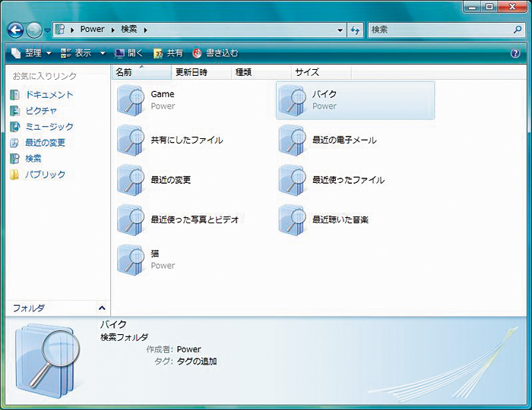Click the help question mark icon
The image size is (532, 410).
point(515,53)
